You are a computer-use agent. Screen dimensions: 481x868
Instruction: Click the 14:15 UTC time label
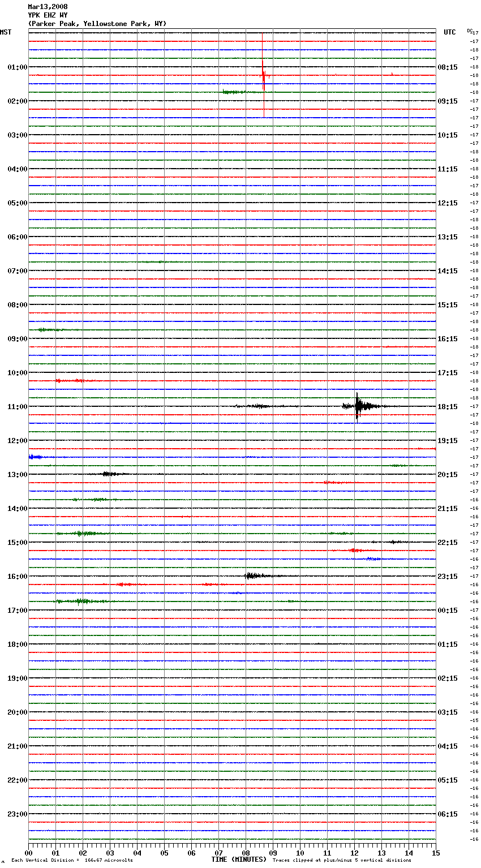(448, 271)
